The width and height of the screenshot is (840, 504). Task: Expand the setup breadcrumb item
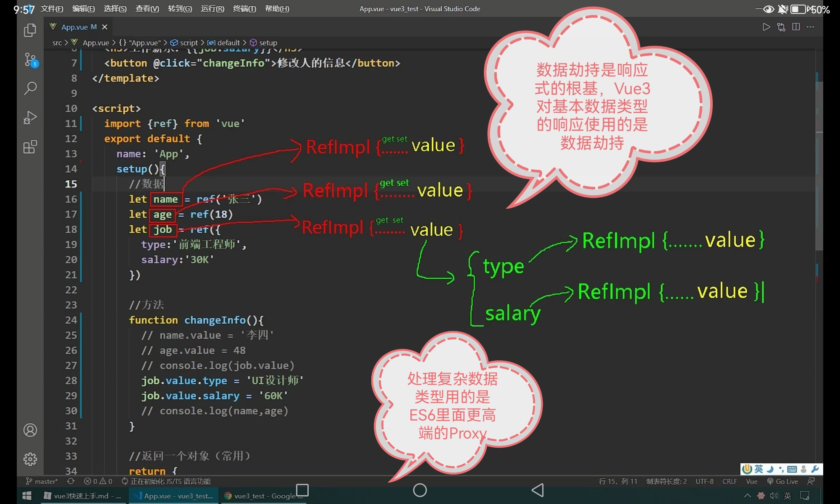(x=268, y=43)
